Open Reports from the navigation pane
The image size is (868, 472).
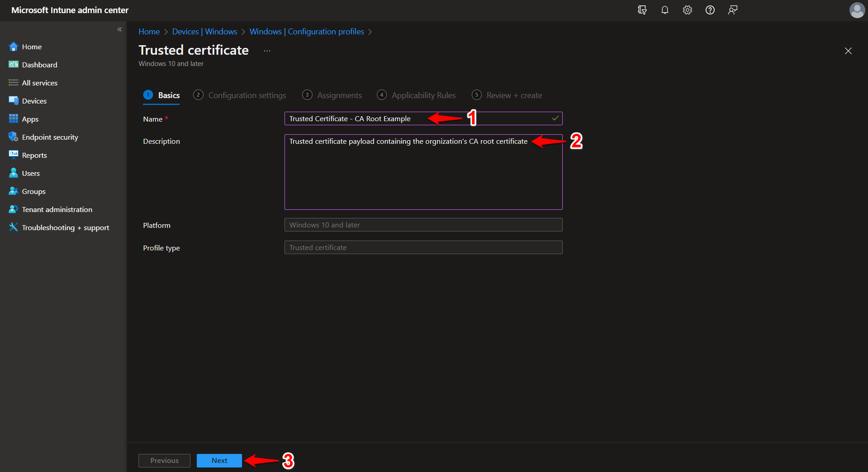click(34, 155)
